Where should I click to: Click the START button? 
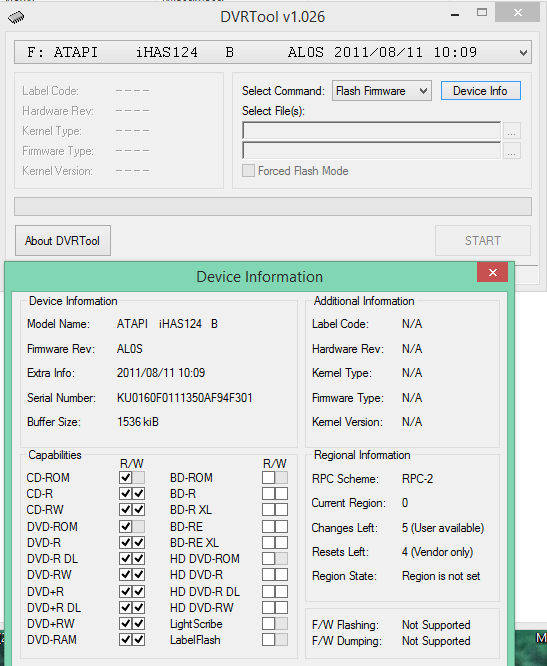pyautogui.click(x=483, y=241)
